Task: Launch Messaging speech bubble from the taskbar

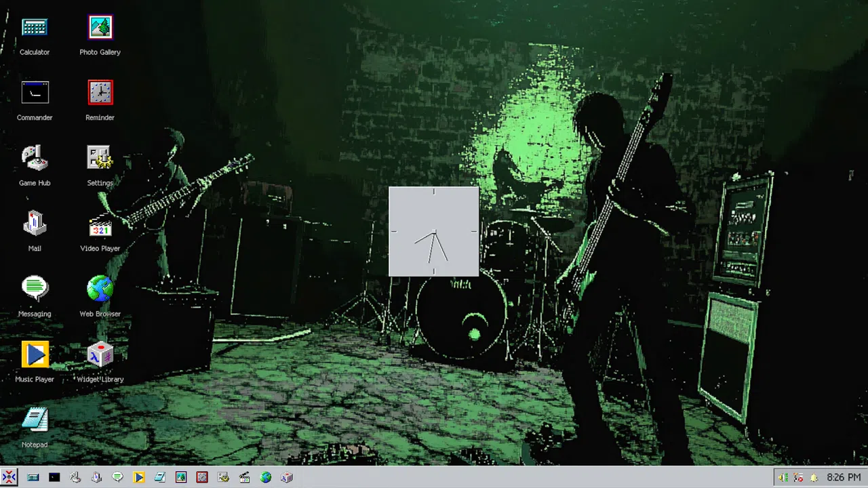Action: pyautogui.click(x=117, y=477)
